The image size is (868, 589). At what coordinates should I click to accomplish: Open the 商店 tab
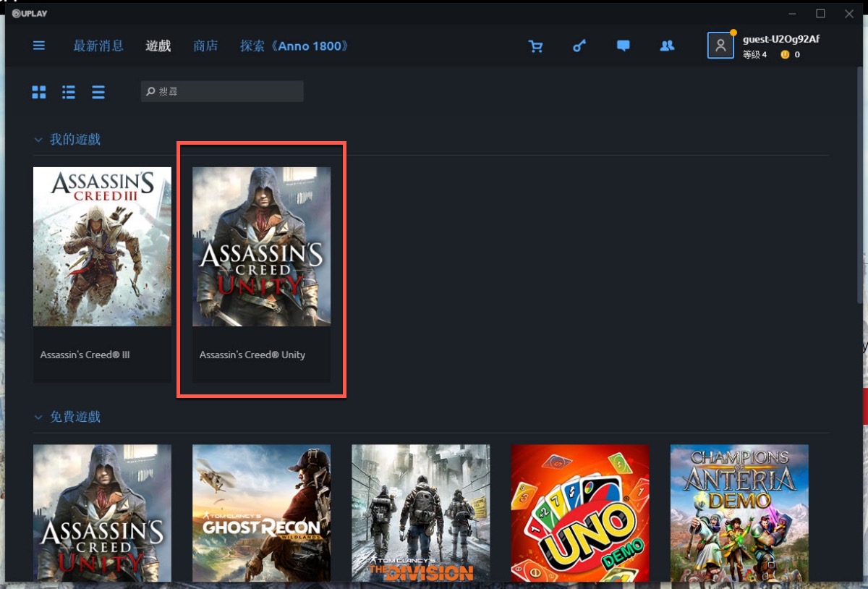pos(205,46)
